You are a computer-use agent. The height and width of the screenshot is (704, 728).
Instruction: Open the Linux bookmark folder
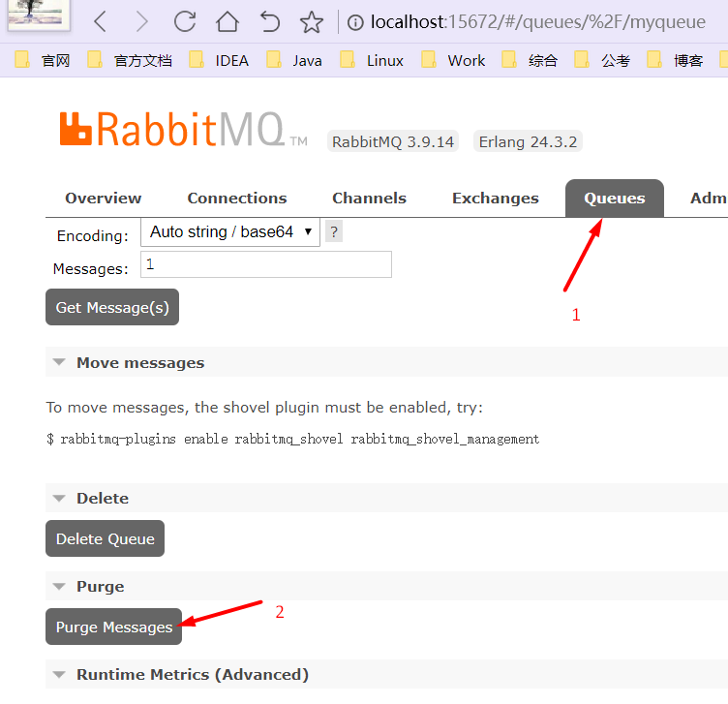(x=372, y=60)
